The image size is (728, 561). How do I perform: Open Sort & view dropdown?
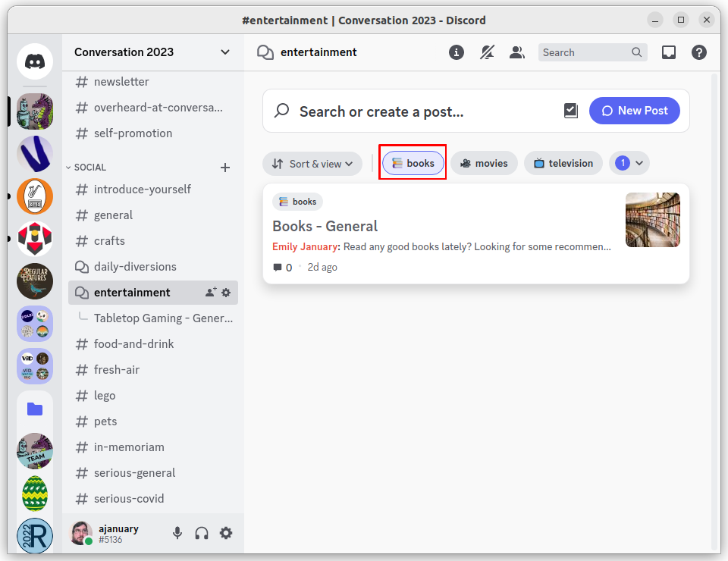(x=312, y=164)
